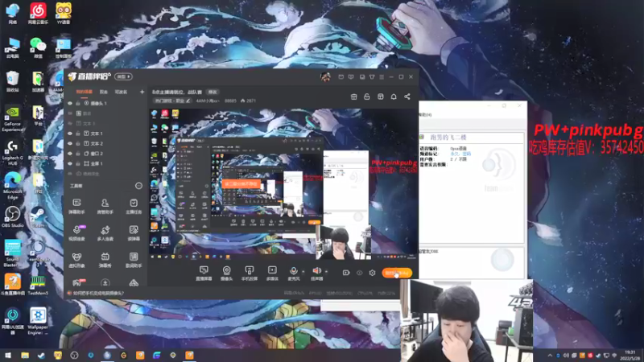Toggle the lock on the 文本 1 source
Screen dimensions: 644x362
click(78, 134)
